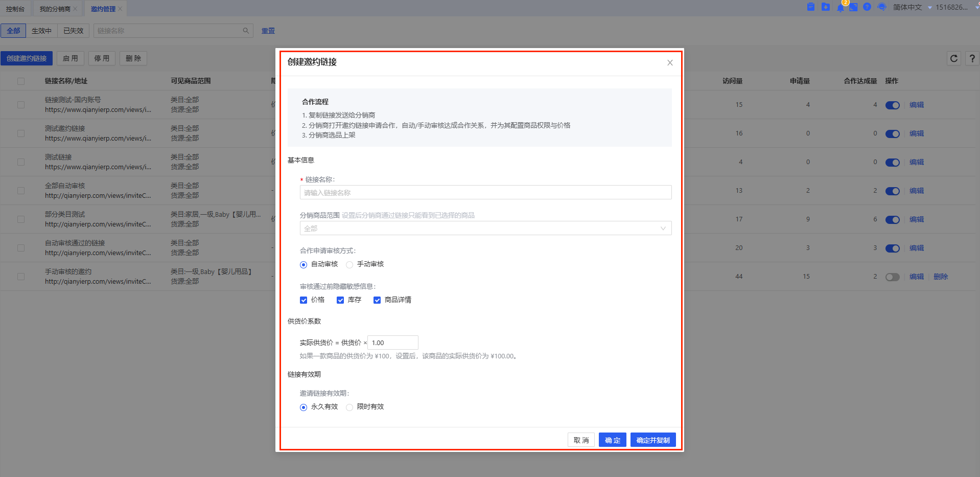The height and width of the screenshot is (477, 980).
Task: Click the 链接测试-国内账号 link name
Action: pos(73,100)
